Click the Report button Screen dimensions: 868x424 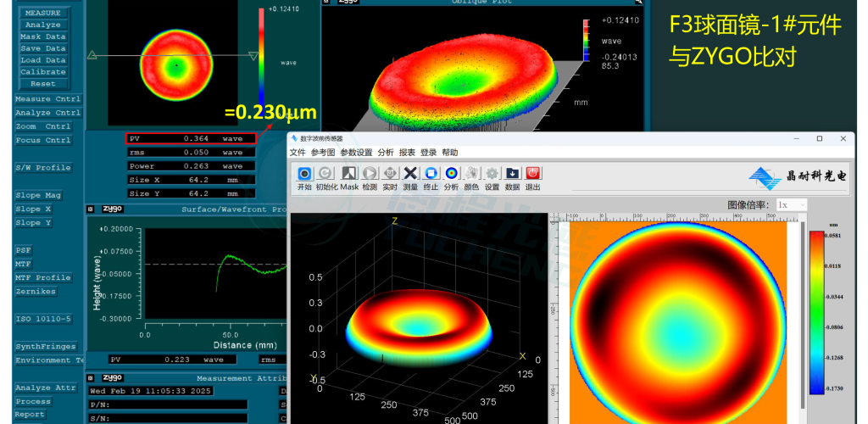pos(30,415)
